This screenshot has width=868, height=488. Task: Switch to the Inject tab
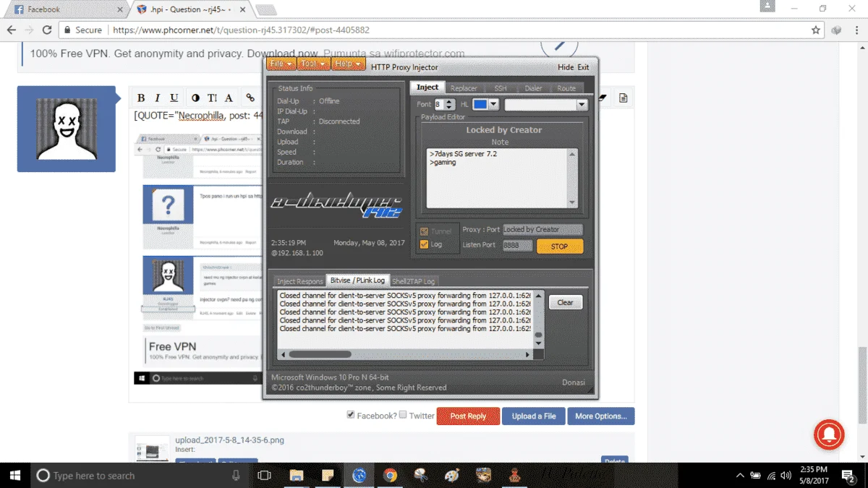(x=427, y=87)
